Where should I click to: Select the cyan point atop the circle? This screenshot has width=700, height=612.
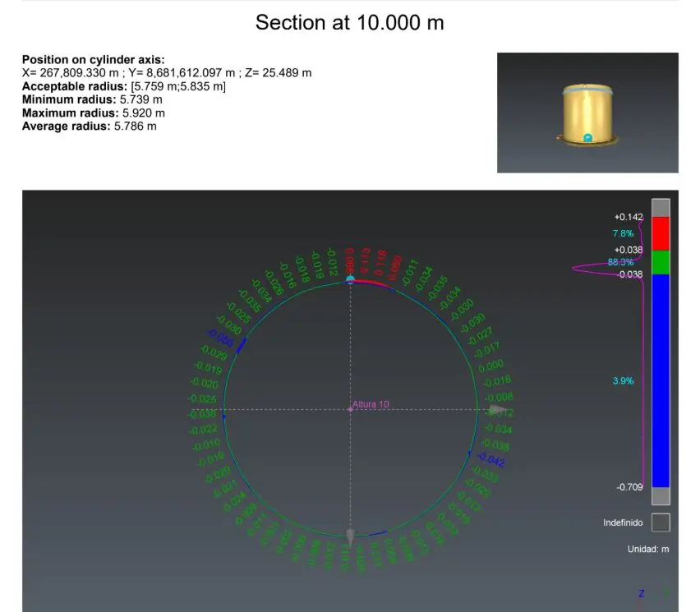(x=351, y=279)
